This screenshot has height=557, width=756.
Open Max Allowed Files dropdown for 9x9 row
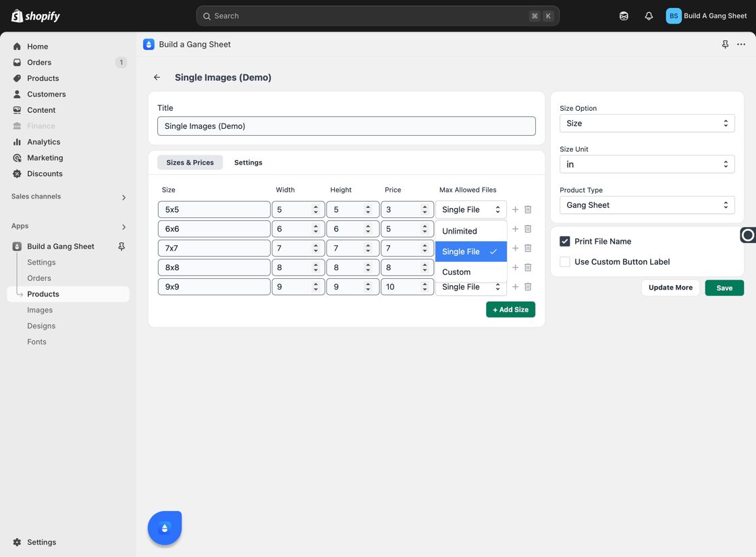pyautogui.click(x=471, y=288)
